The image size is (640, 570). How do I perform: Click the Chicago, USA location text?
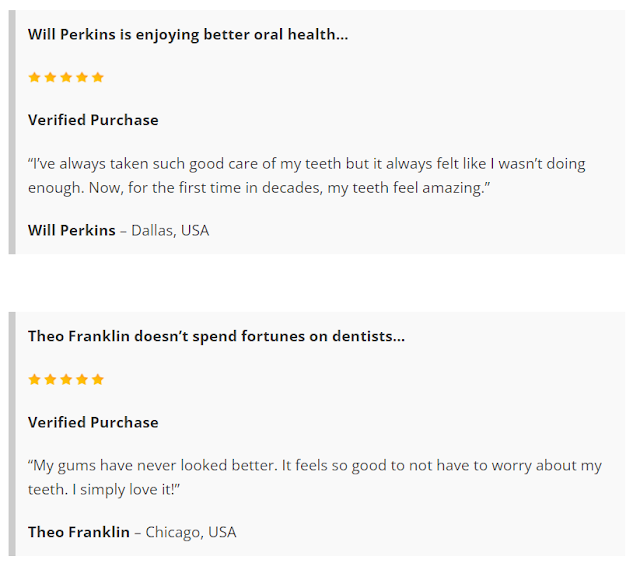coord(191,532)
